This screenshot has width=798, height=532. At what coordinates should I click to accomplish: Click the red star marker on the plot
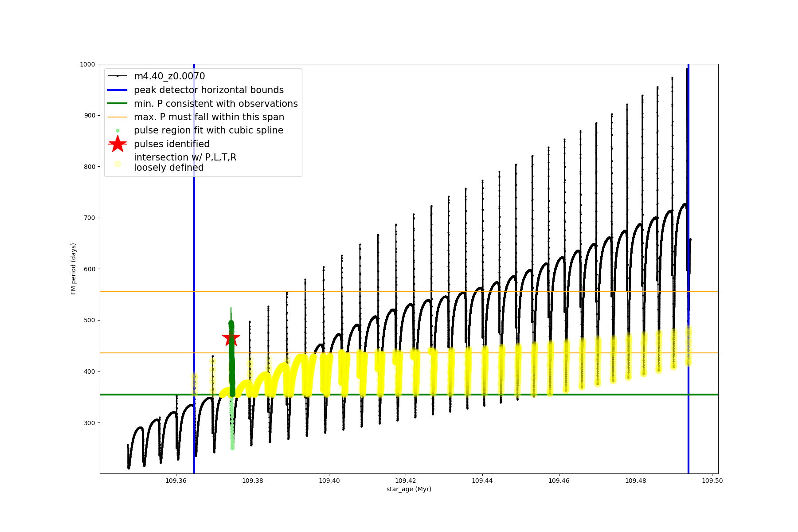(231, 338)
